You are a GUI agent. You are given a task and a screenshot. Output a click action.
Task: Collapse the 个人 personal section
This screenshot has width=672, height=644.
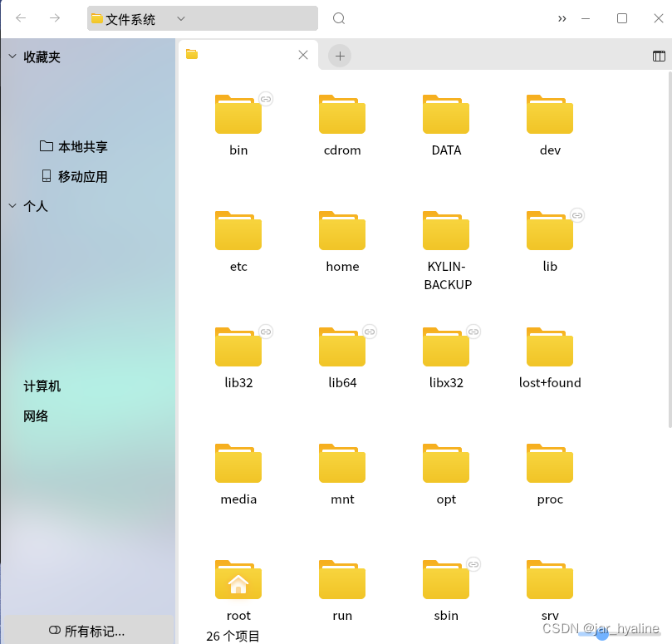[x=12, y=206]
